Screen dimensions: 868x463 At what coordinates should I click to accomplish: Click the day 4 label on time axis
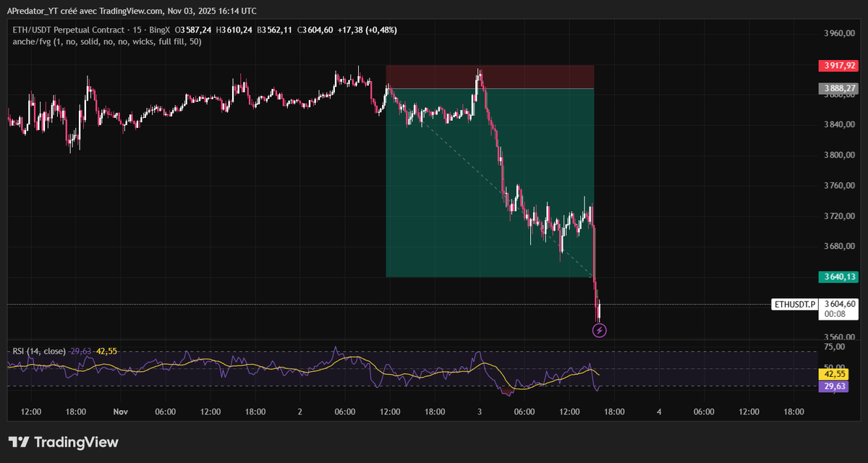659,411
